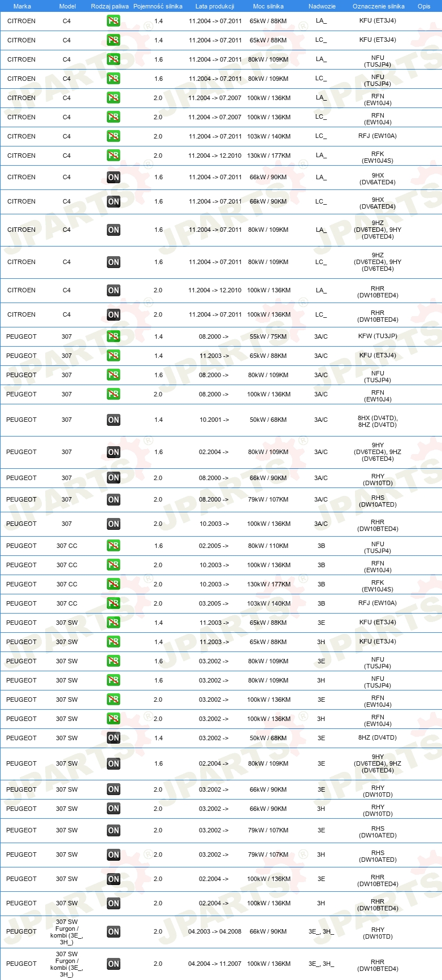Screen dimensions: 442x980
Task: Select the diesel icon for Peugeot 307 SW 8HZ (DV4TD)
Action: (114, 738)
